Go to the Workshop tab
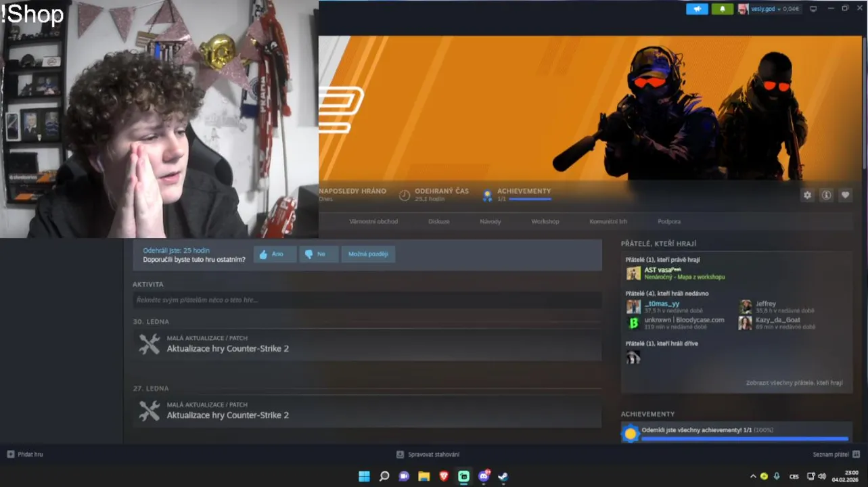Viewport: 868px width, 487px height. pyautogui.click(x=545, y=221)
